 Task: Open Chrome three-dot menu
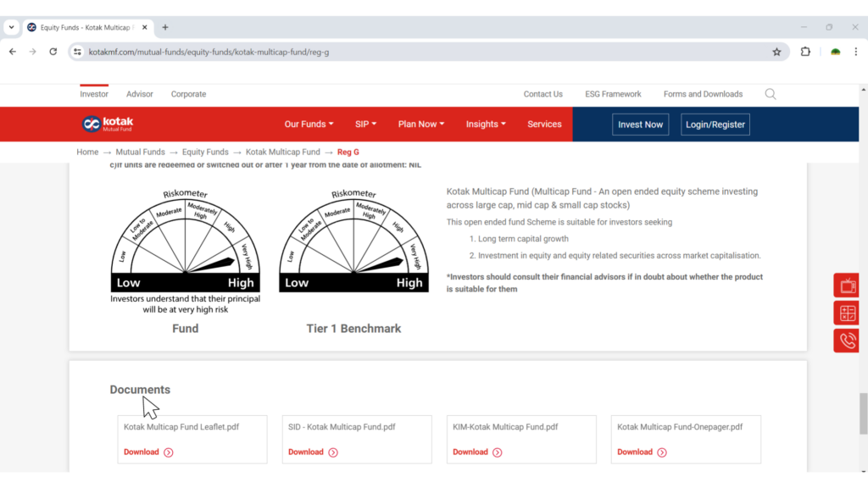tap(856, 52)
